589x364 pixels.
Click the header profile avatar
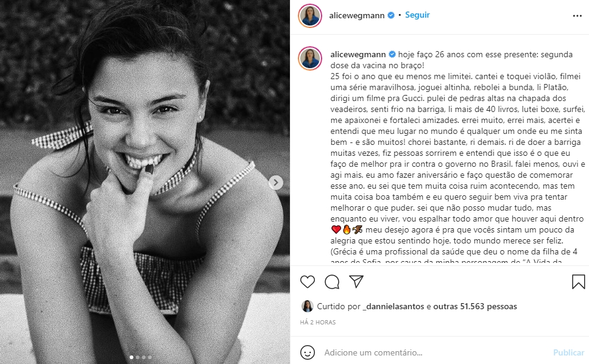pyautogui.click(x=309, y=15)
